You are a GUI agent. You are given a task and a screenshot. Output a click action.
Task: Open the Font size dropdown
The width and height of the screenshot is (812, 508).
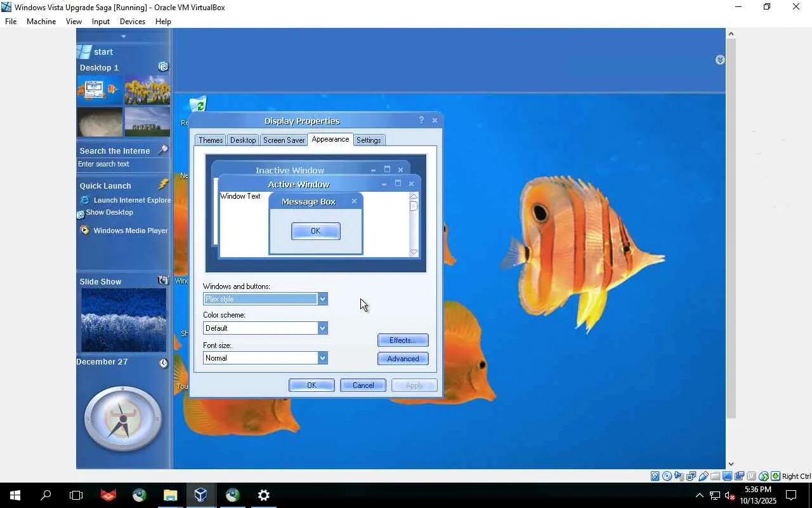(x=322, y=358)
